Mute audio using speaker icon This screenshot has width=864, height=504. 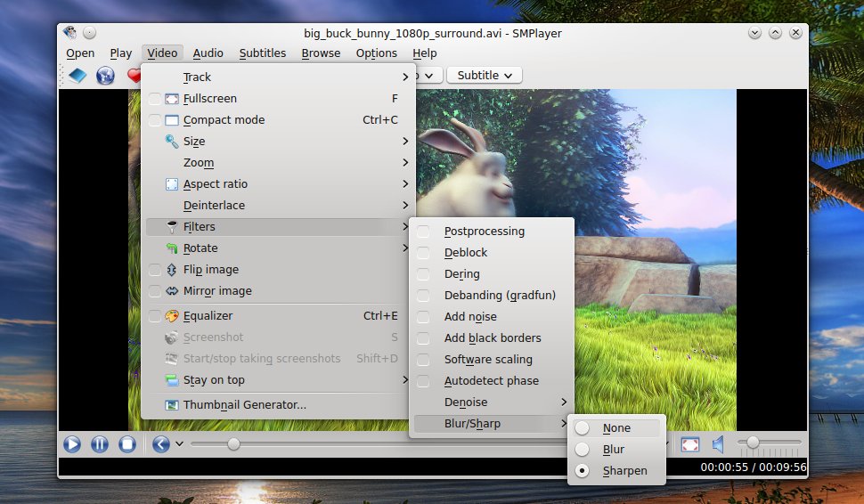pos(718,444)
